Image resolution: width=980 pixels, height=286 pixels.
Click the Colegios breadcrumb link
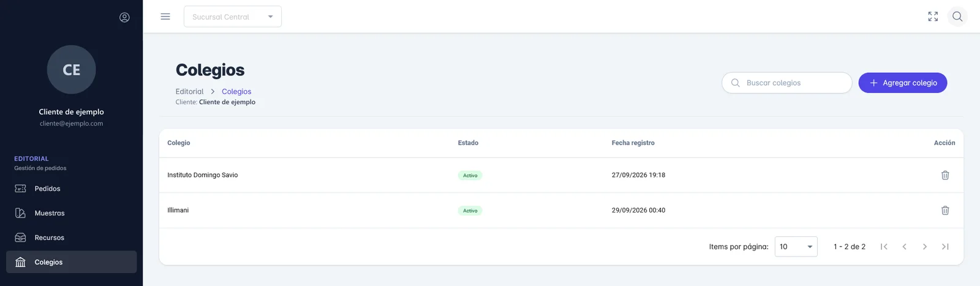click(236, 92)
